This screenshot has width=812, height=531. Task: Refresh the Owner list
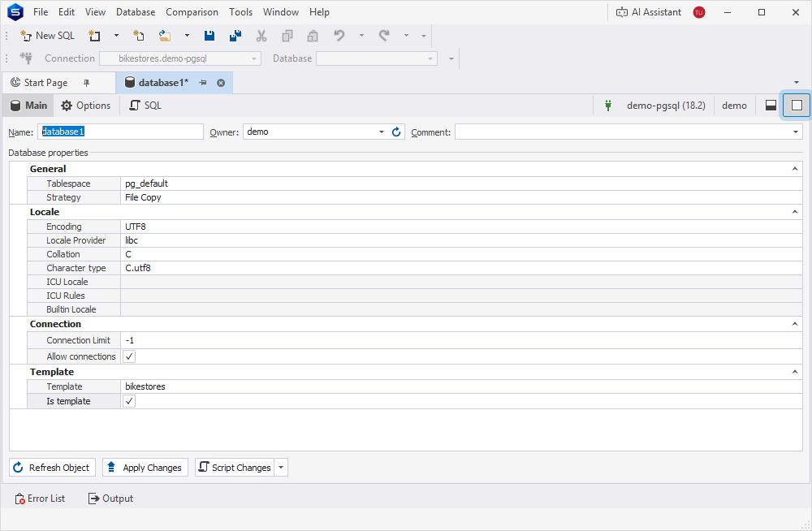pyautogui.click(x=396, y=132)
